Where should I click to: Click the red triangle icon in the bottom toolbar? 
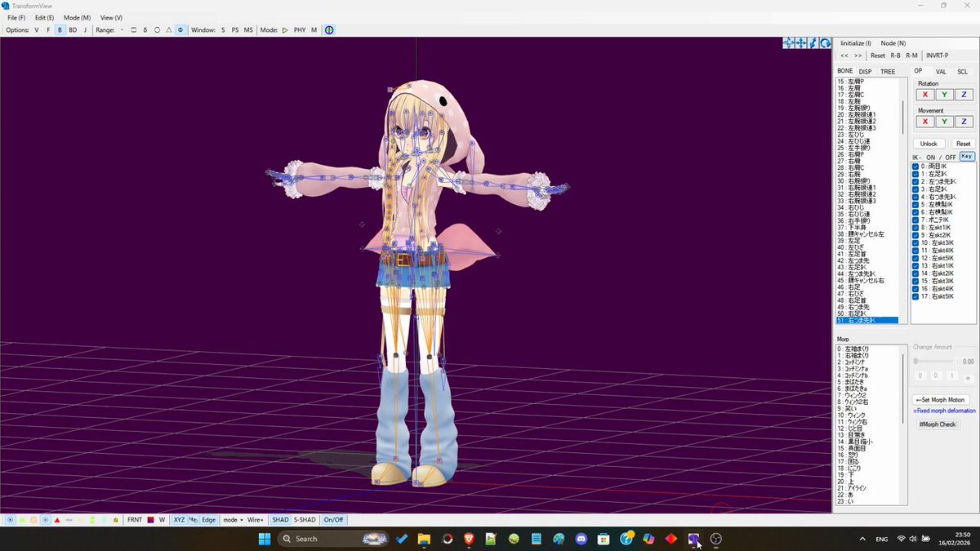[x=57, y=520]
